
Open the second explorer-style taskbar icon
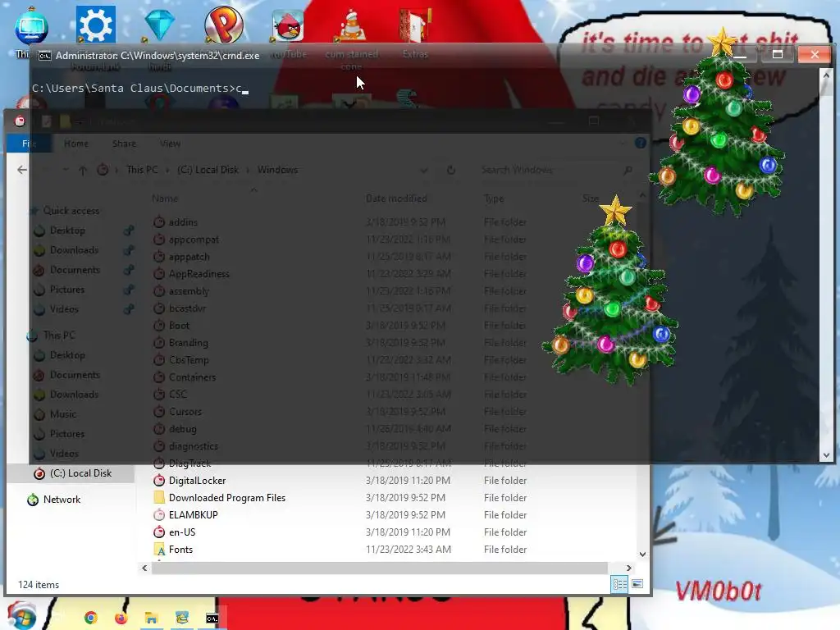[182, 618]
